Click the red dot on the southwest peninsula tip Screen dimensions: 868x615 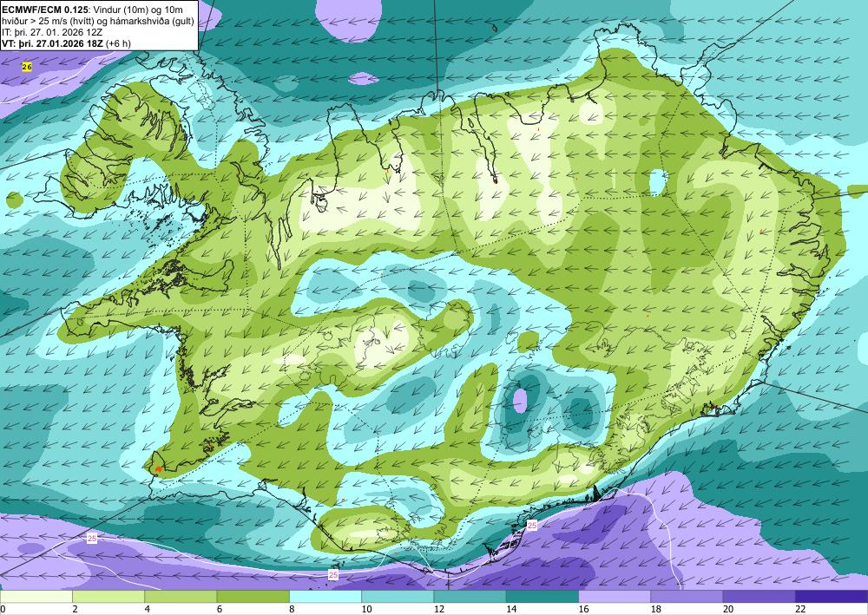[158, 469]
